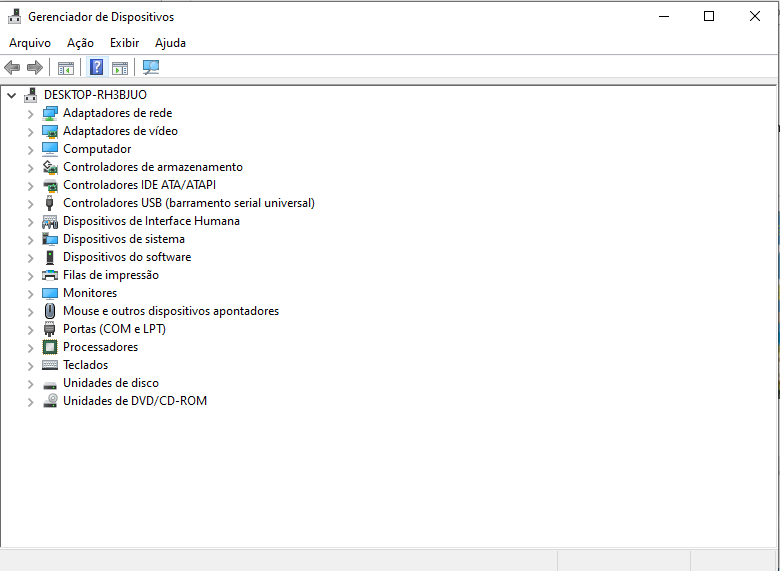Expand Dispositivos de Interface Humana chevron
Screen dimensions: 780x571
pyautogui.click(x=30, y=222)
